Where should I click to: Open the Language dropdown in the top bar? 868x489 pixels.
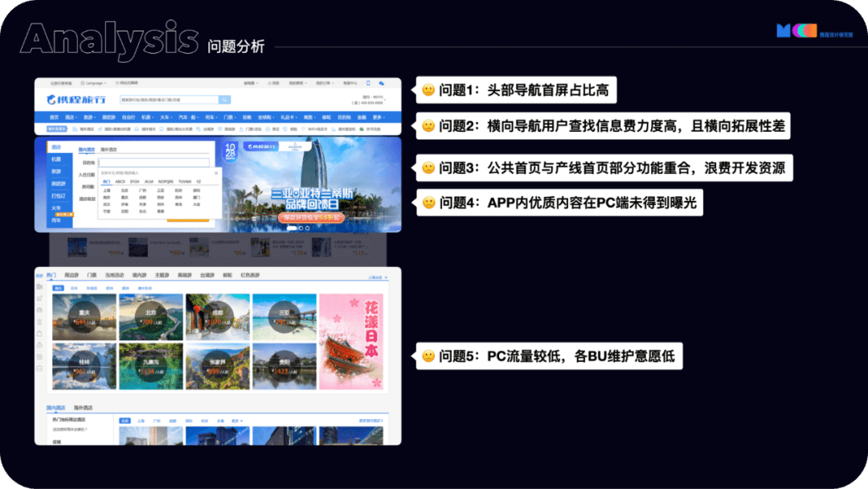point(93,83)
